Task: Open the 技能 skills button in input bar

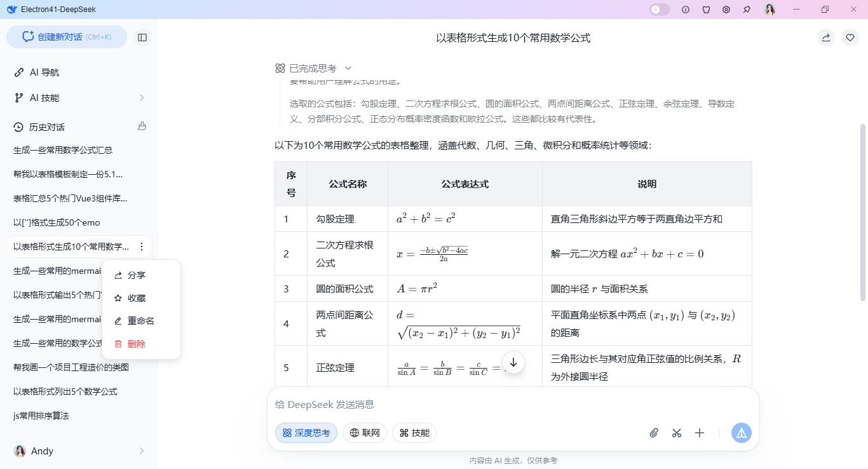Action: point(414,433)
